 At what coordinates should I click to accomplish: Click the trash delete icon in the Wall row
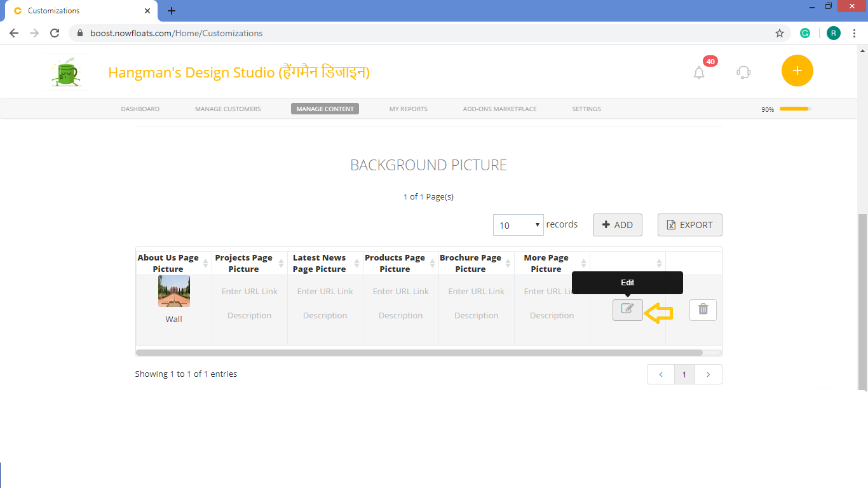point(703,309)
